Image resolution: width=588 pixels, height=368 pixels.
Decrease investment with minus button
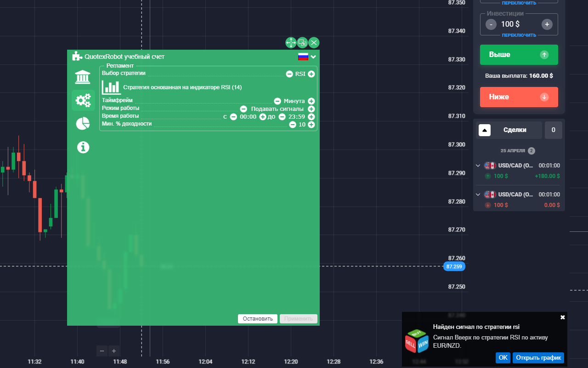tap(491, 24)
